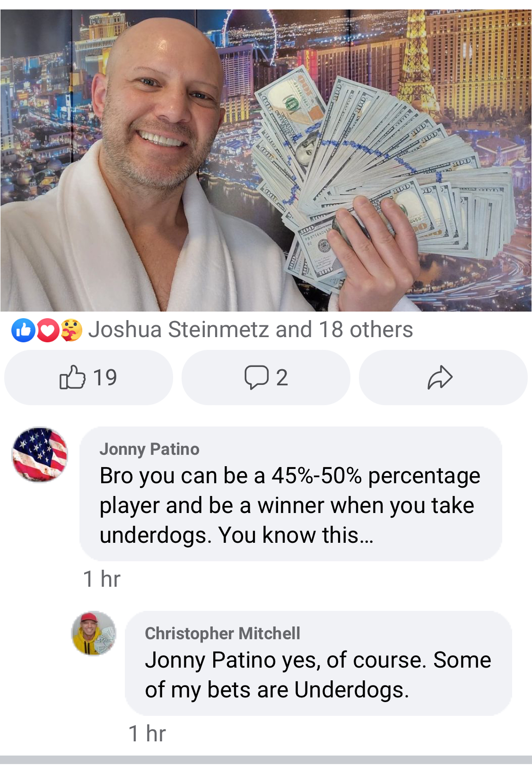Tap the comment count number 2
The image size is (532, 765).
coord(282,377)
